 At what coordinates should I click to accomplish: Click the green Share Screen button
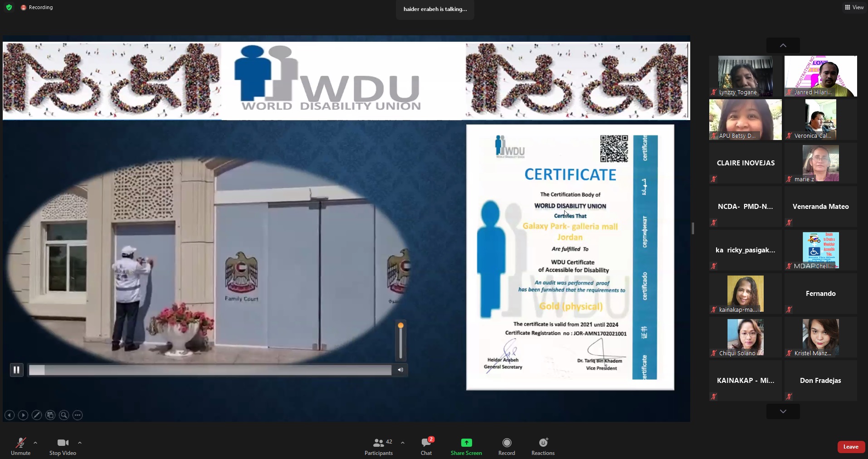(x=466, y=446)
